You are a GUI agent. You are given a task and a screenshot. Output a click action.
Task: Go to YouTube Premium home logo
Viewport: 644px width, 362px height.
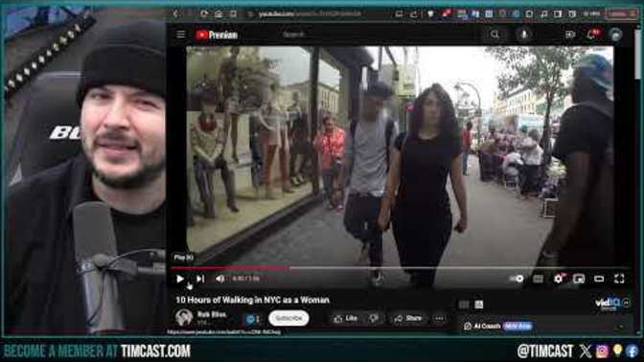coord(217,34)
